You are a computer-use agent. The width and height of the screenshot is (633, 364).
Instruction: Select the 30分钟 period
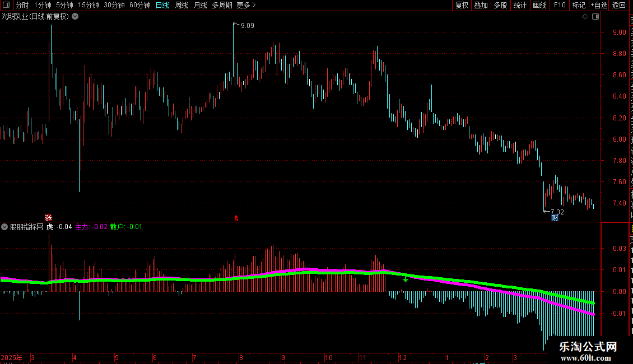114,5
